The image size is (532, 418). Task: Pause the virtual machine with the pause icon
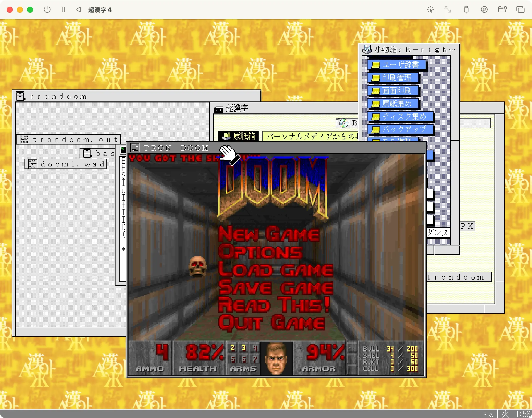pos(63,10)
